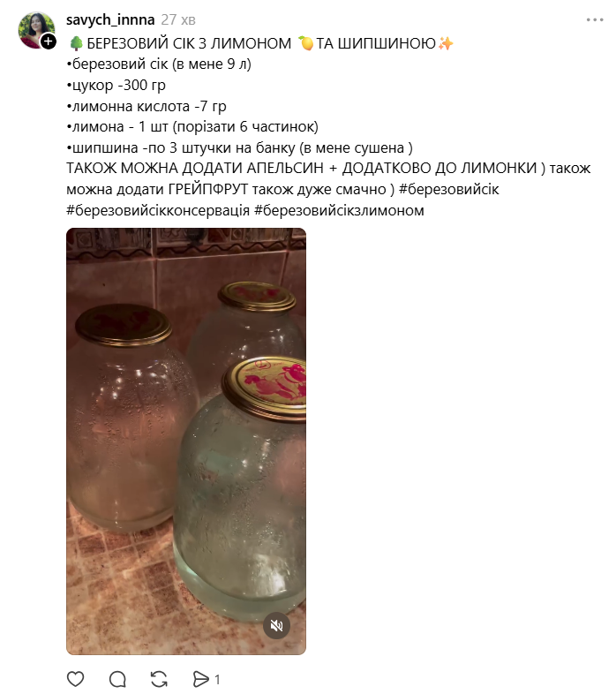Open the savych_innna profile picture
Viewport: 616px width, 694px height.
tap(36, 30)
